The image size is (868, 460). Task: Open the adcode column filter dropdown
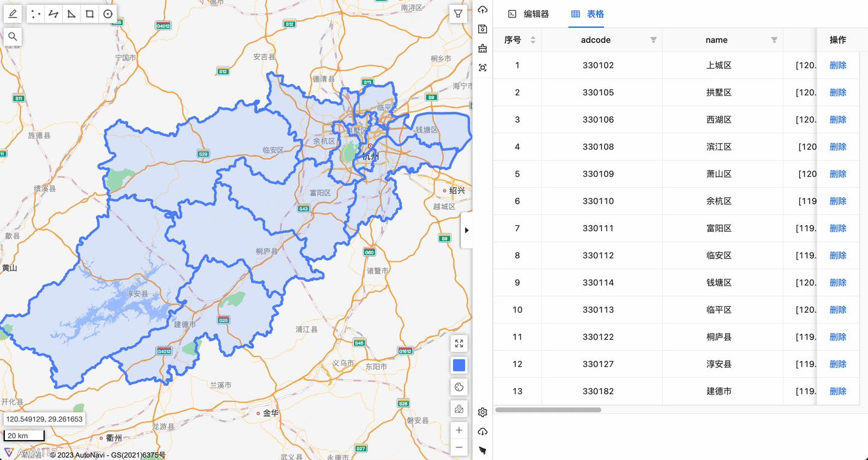click(653, 40)
